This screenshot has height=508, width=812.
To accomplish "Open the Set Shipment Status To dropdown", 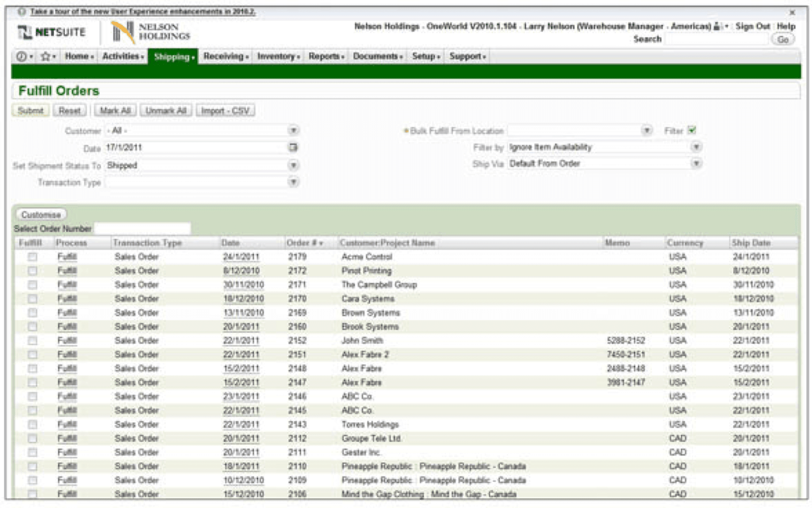I will [293, 165].
